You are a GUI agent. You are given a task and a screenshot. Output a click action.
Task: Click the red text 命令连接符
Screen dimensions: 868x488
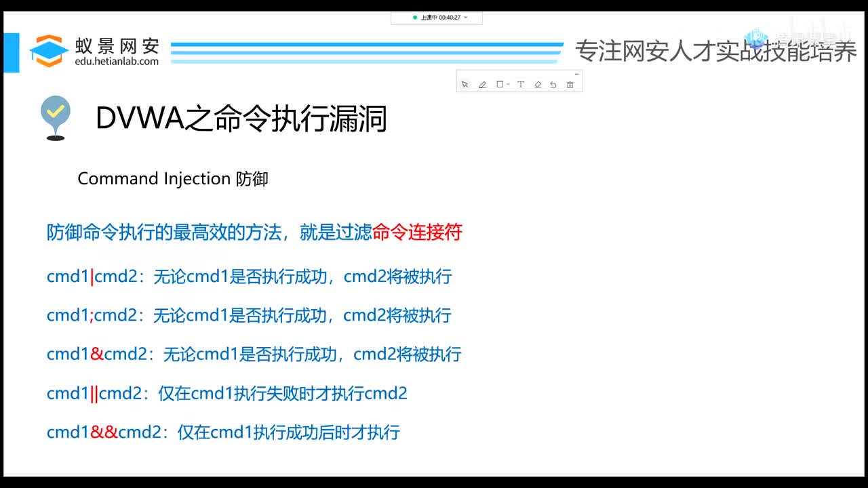(417, 232)
